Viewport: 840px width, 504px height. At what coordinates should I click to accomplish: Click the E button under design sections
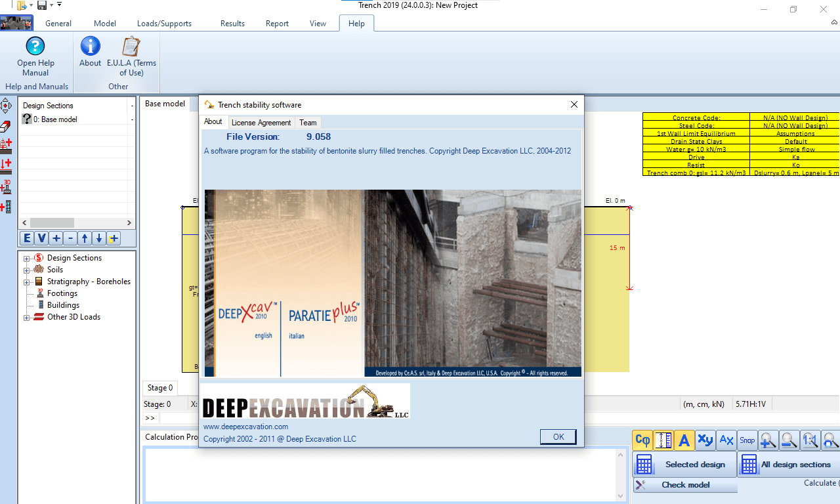click(x=27, y=238)
